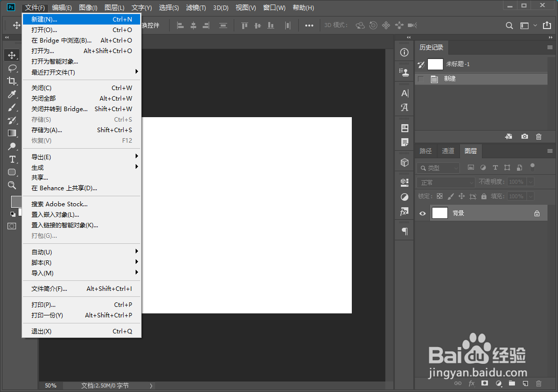
Task: Open the 3D panel cube icon
Action: tap(405, 163)
